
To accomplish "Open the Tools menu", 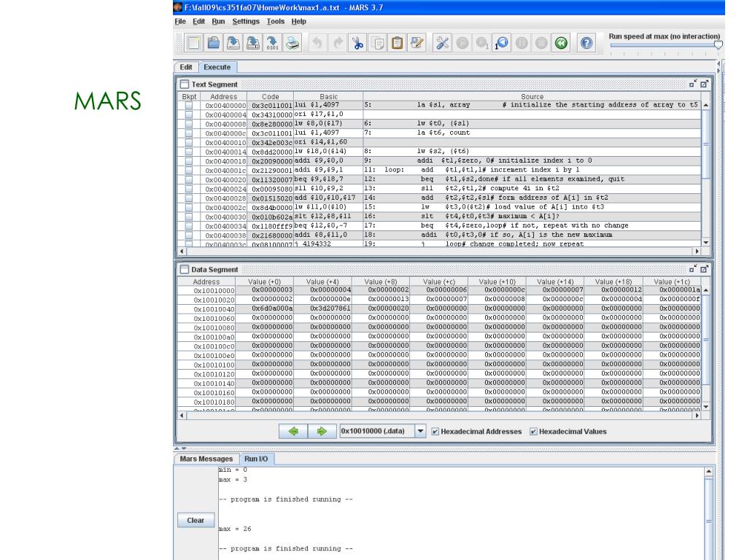I will pos(276,21).
